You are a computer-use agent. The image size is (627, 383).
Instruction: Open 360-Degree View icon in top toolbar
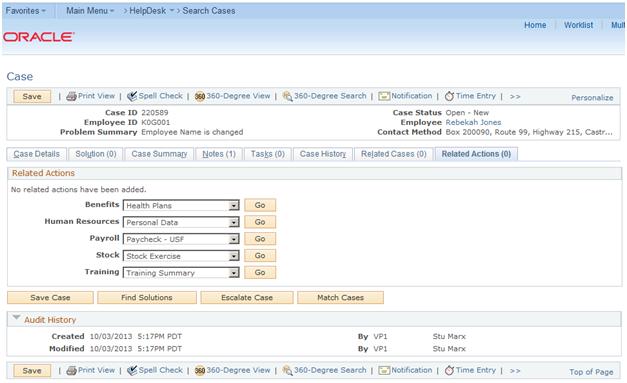pyautogui.click(x=200, y=96)
